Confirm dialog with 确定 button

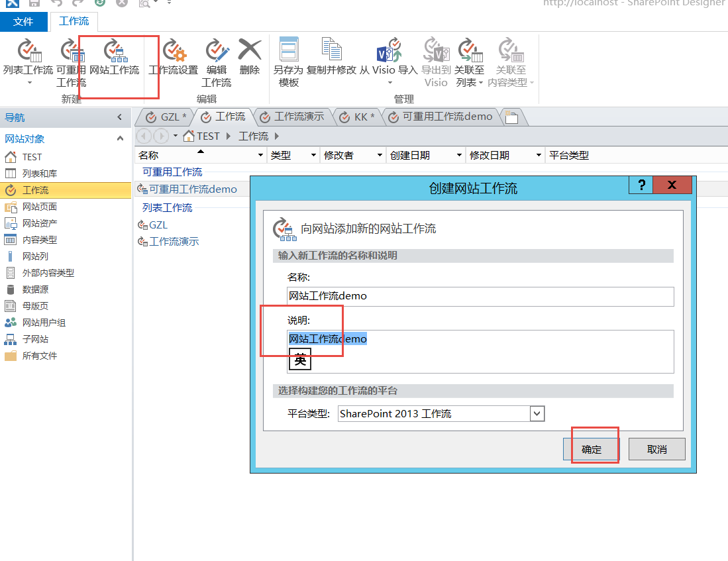point(591,449)
